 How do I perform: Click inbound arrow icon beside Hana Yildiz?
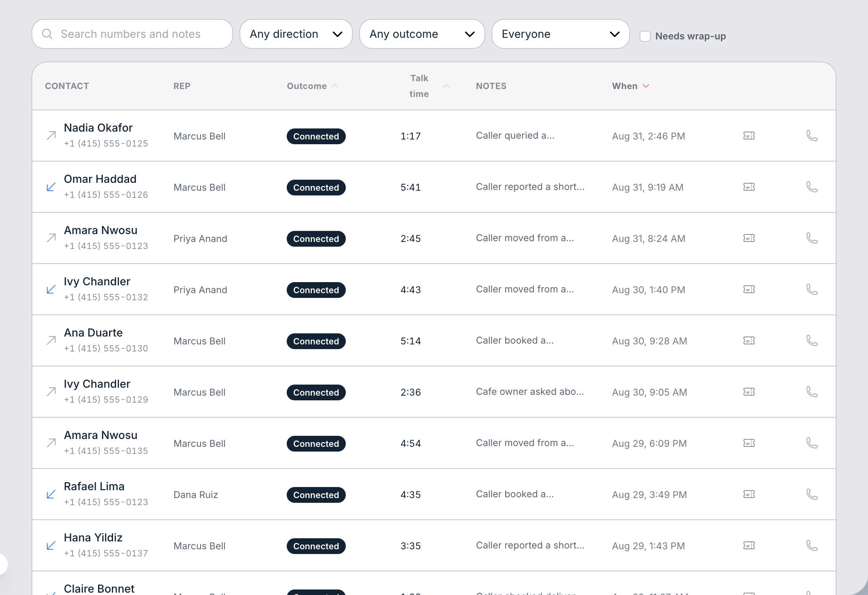point(51,545)
